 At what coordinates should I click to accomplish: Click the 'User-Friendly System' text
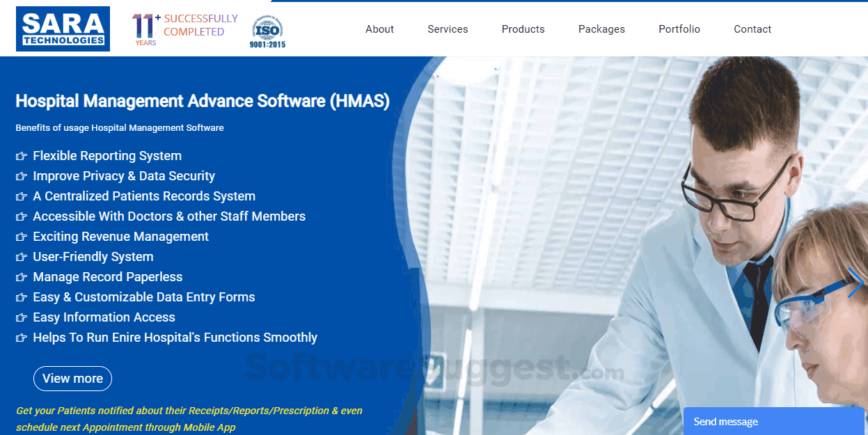[93, 257]
